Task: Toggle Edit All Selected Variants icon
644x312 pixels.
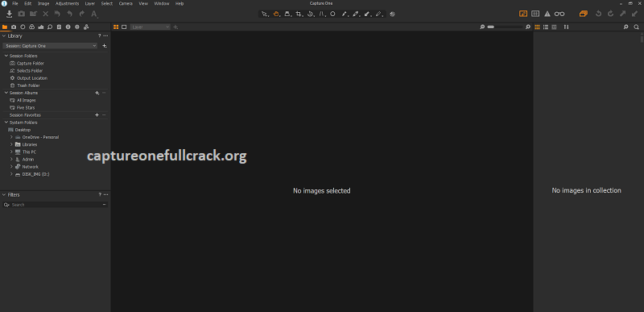Action: (583, 14)
